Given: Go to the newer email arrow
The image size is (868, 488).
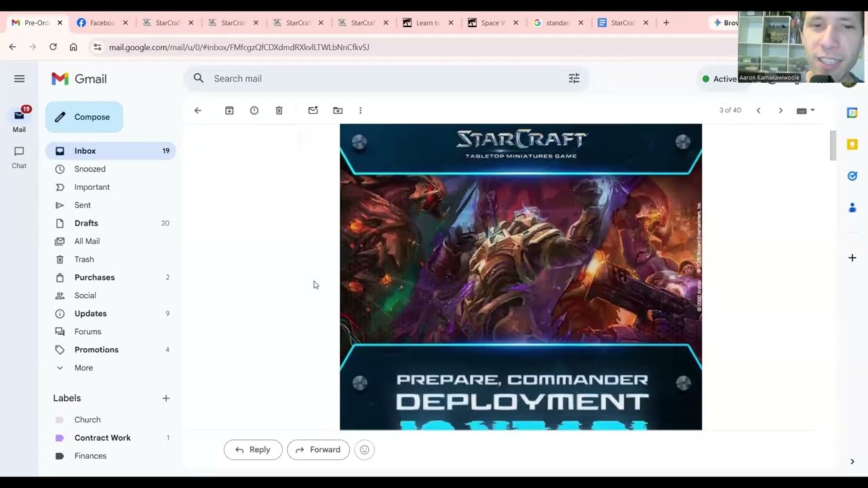Looking at the screenshot, I should pos(758,110).
